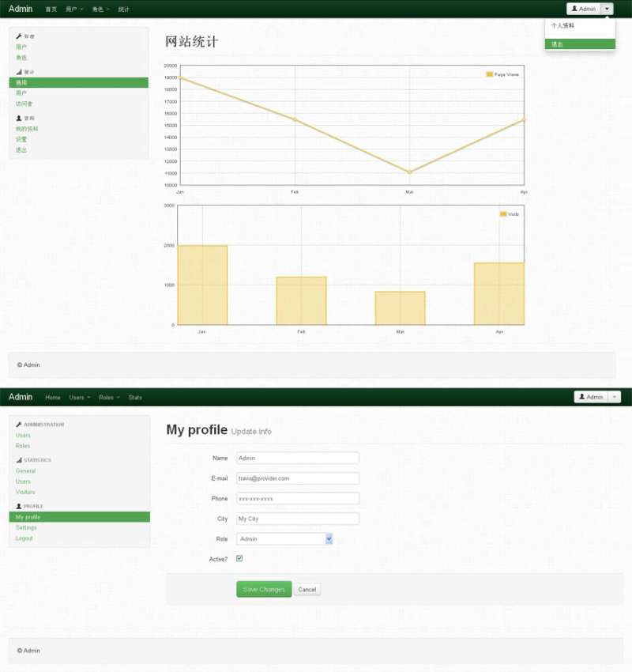Open Visitors link in the English sidebar
This screenshot has width=632, height=672.
point(25,492)
